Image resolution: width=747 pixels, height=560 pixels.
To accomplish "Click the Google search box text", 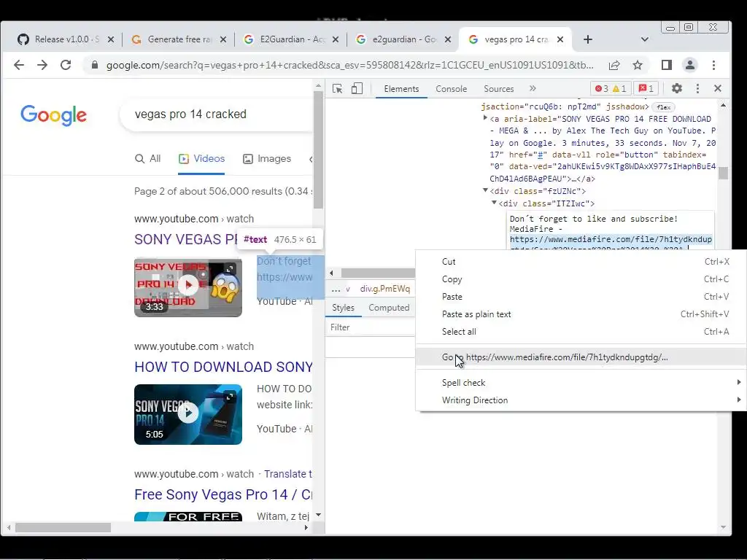I will pyautogui.click(x=190, y=114).
